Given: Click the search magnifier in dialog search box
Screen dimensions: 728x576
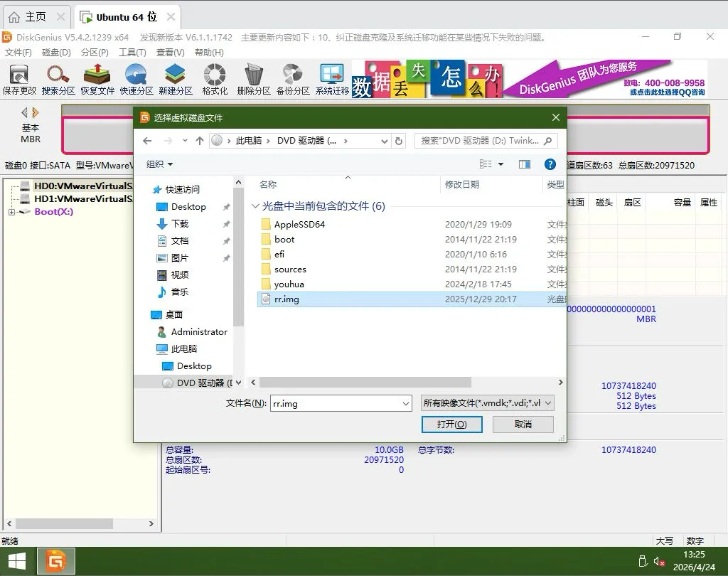Looking at the screenshot, I should tap(548, 141).
